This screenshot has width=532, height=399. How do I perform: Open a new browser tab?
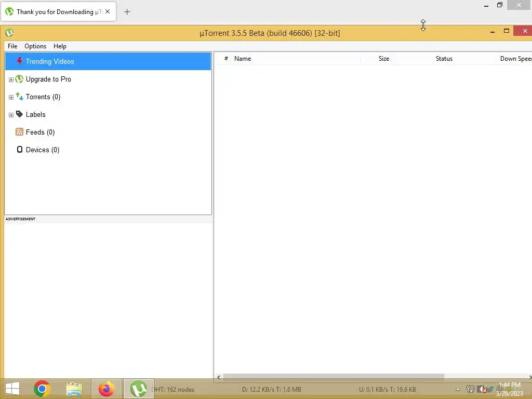coord(127,12)
